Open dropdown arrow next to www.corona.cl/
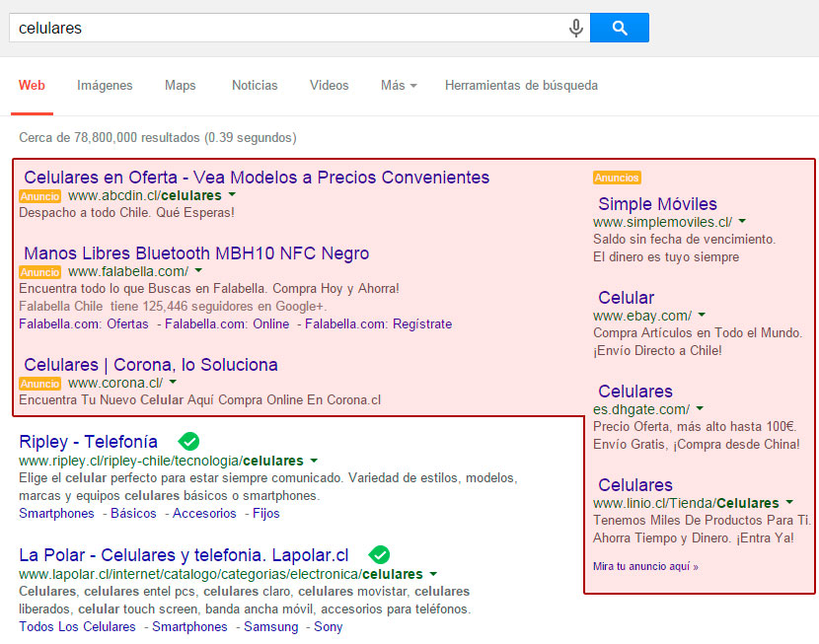 click(x=173, y=383)
